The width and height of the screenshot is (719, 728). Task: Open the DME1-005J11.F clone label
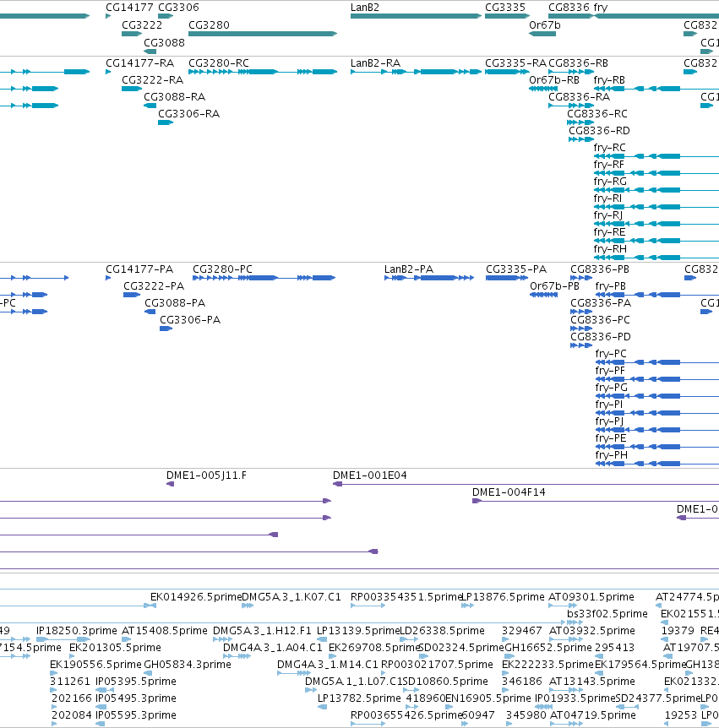click(206, 475)
